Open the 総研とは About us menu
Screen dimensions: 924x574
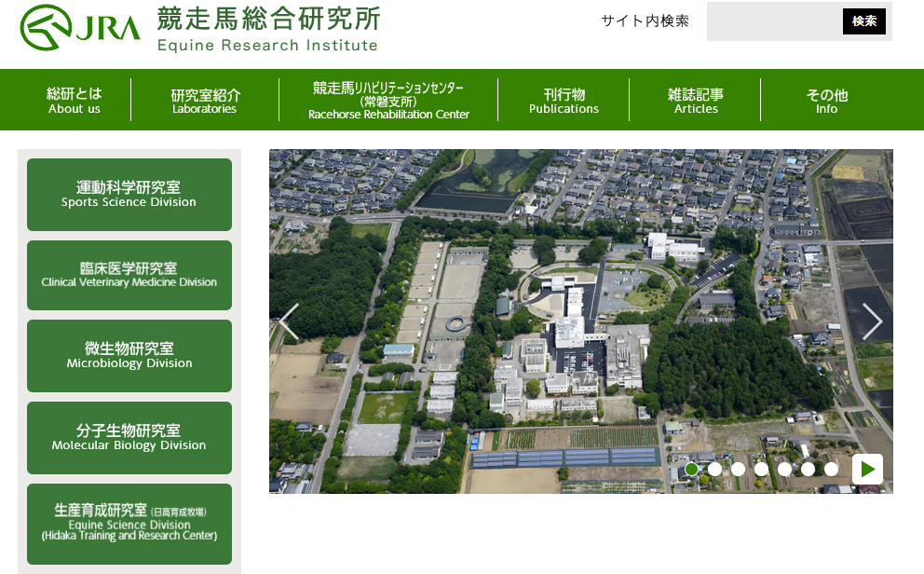coord(75,100)
